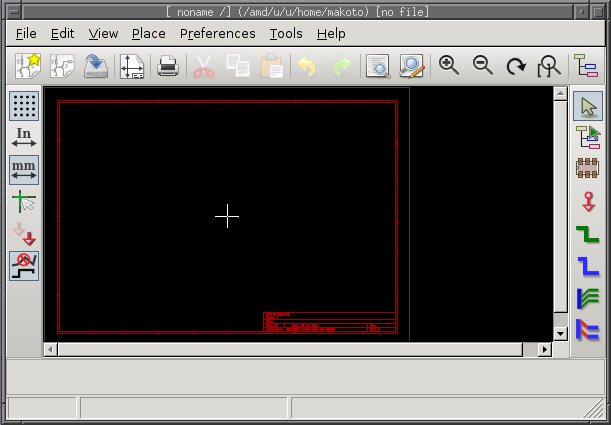The height and width of the screenshot is (425, 611).
Task: Open the Place menu
Action: tap(148, 33)
